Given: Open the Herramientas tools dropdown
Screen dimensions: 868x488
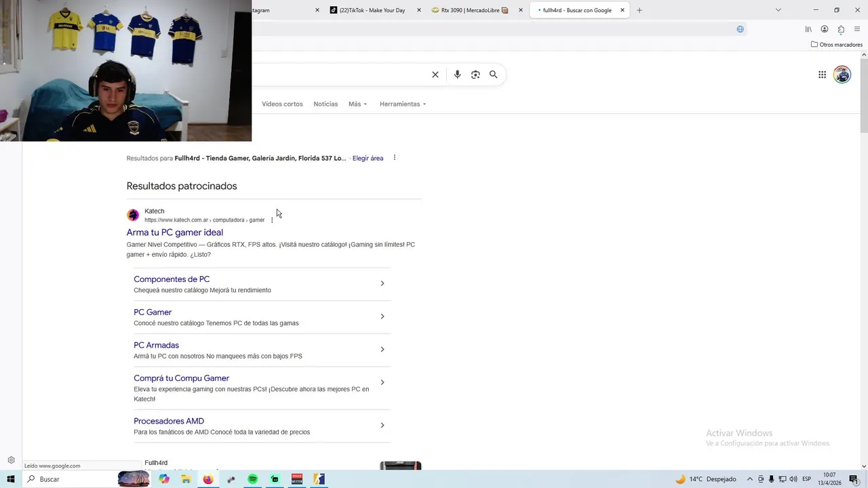Looking at the screenshot, I should [403, 104].
